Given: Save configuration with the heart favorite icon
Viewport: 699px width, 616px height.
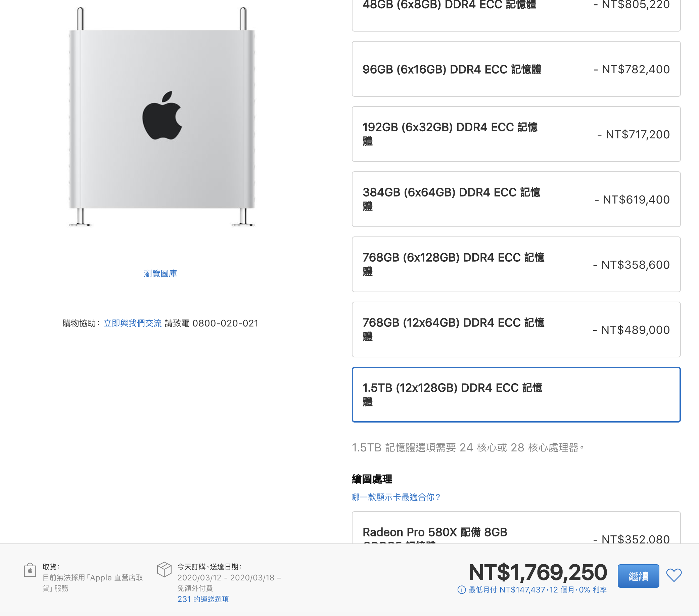Looking at the screenshot, I should (x=674, y=575).
